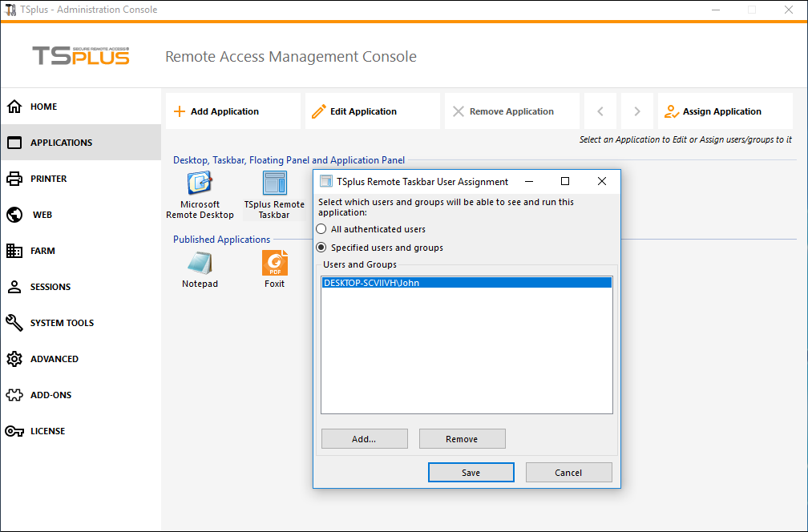Select the Notepad published application
The width and height of the screenshot is (808, 532).
click(200, 264)
